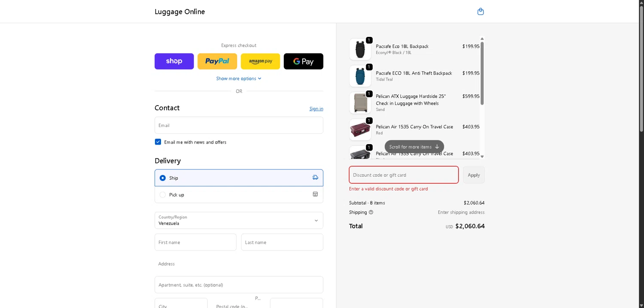Select the Pick up delivery option
Viewport: 644px width, 308px height.
pyautogui.click(x=239, y=195)
